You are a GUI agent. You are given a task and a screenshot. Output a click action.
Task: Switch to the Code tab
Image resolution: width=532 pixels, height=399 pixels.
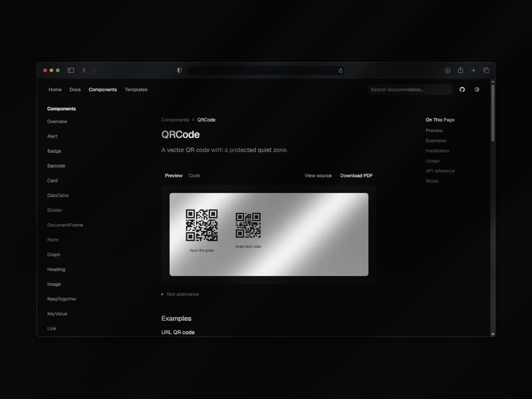[194, 176]
